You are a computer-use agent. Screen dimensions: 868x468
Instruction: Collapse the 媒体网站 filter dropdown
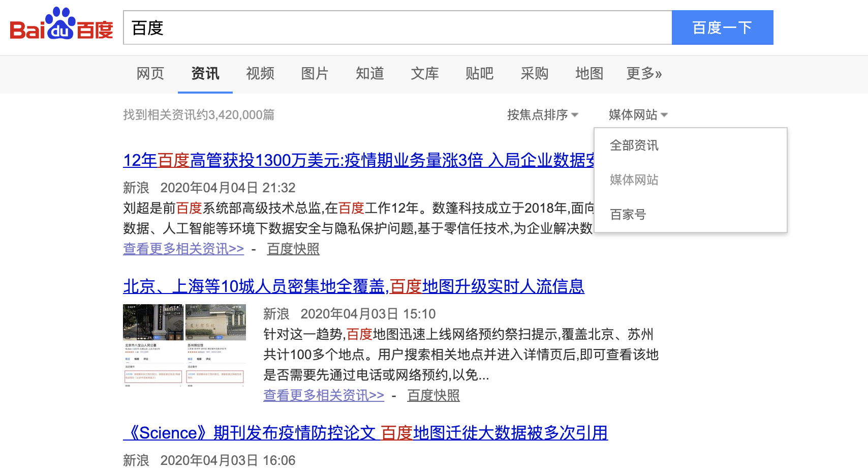[638, 115]
